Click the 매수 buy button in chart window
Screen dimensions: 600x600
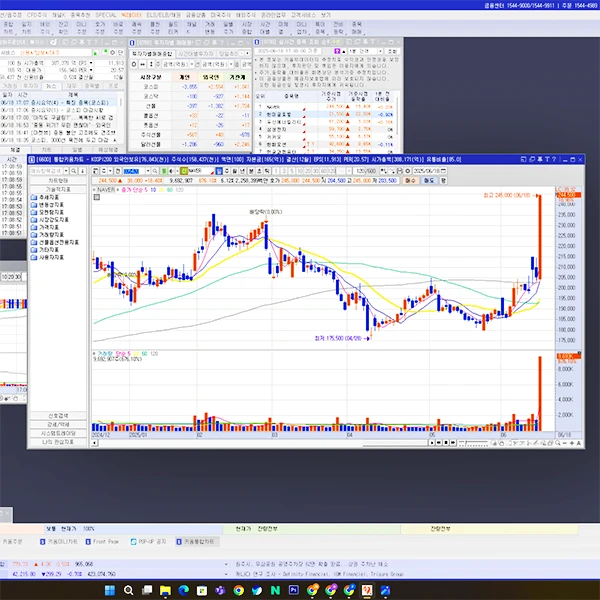(410, 181)
